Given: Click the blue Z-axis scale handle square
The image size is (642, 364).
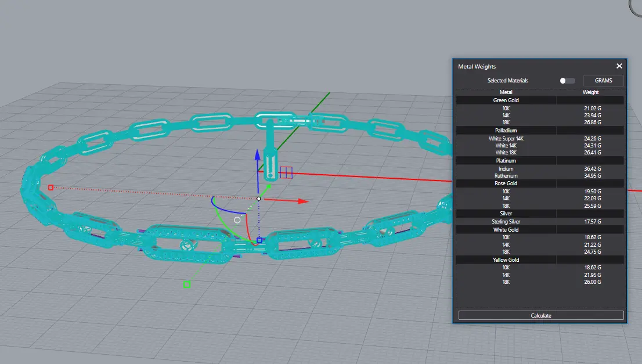Looking at the screenshot, I should click(259, 240).
